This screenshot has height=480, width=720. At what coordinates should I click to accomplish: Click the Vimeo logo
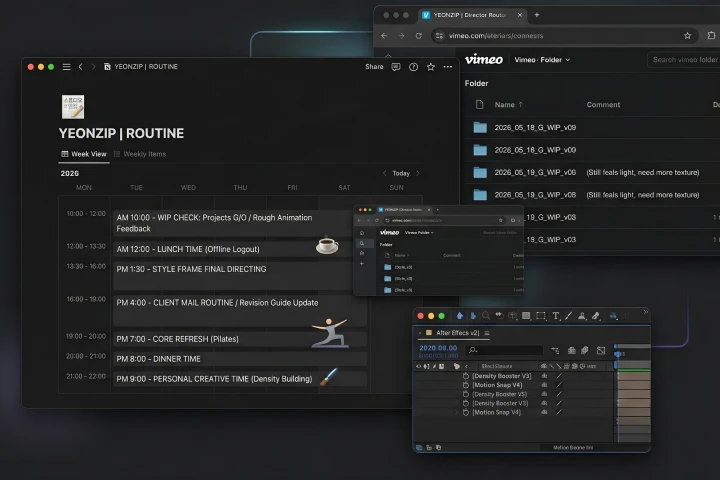pos(484,59)
